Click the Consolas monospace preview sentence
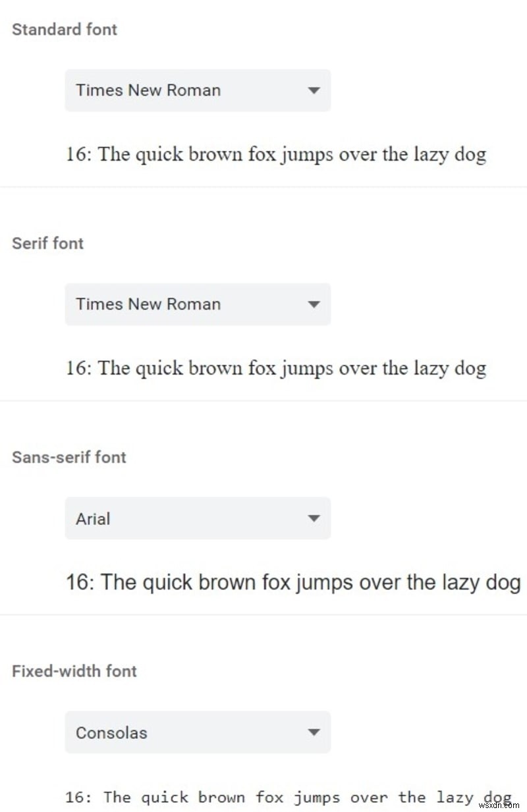Viewport: 527px width, 812px height. click(x=288, y=798)
